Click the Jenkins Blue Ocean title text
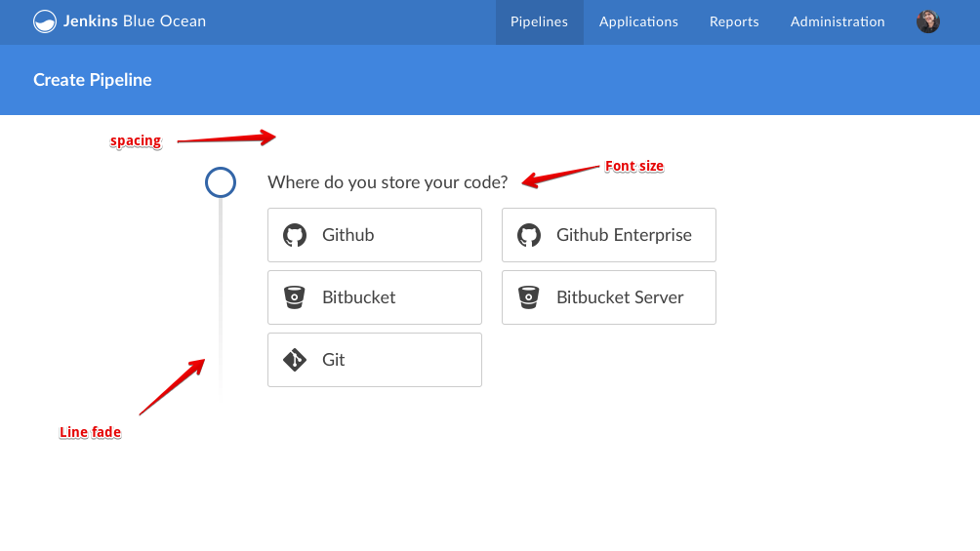The width and height of the screenshot is (980, 551). tap(135, 21)
